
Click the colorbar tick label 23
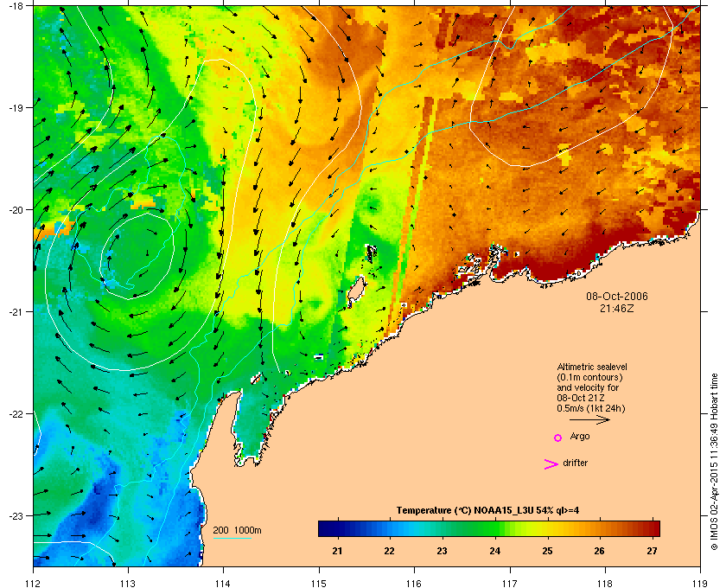[x=443, y=551]
